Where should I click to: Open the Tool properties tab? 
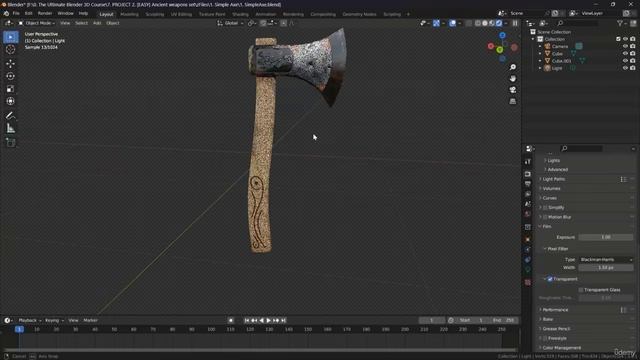[x=528, y=162]
